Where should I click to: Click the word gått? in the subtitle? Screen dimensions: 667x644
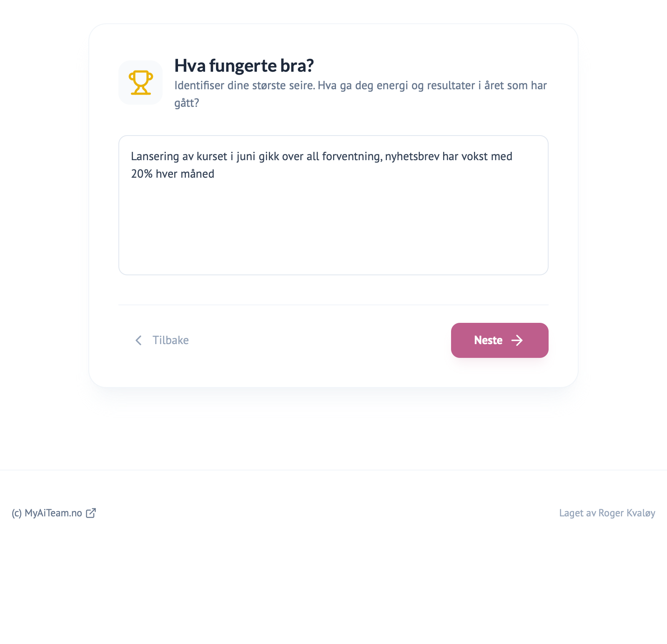point(187,103)
